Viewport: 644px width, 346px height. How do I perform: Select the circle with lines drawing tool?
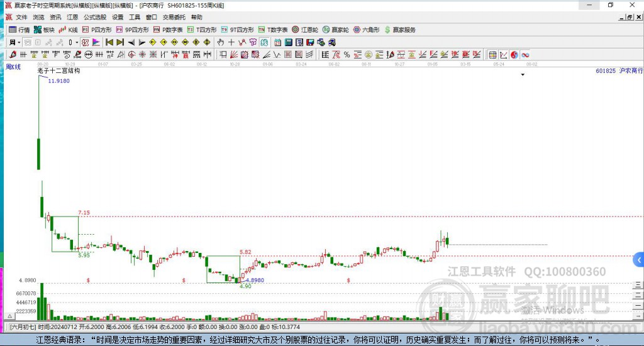(x=88, y=55)
